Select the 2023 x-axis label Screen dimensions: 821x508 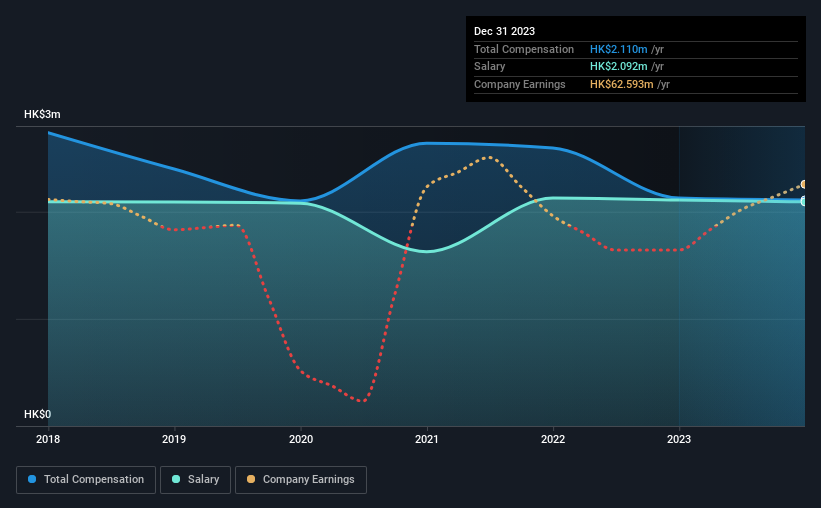679,439
